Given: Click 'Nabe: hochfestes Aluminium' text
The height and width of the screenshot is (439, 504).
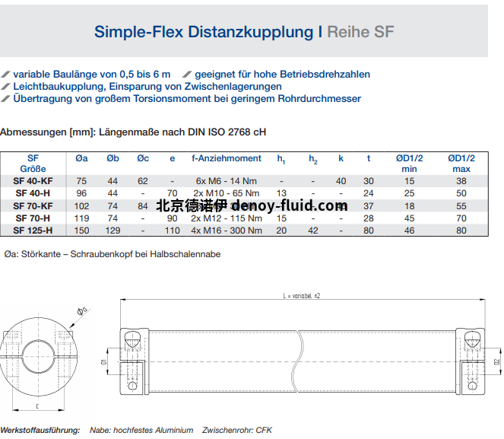Looking at the screenshot, I should (141, 431).
